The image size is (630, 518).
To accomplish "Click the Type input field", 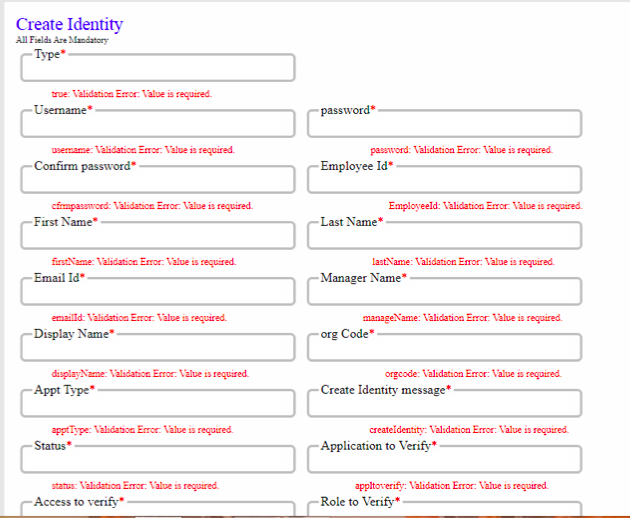I will tap(158, 68).
